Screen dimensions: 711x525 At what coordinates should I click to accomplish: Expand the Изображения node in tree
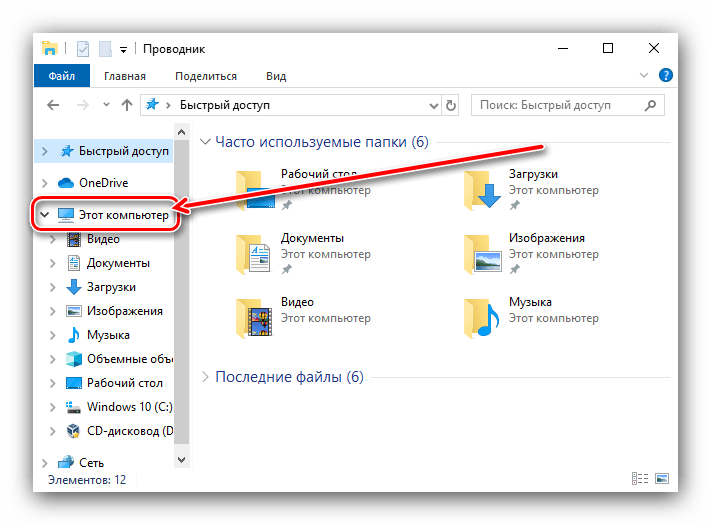(53, 311)
